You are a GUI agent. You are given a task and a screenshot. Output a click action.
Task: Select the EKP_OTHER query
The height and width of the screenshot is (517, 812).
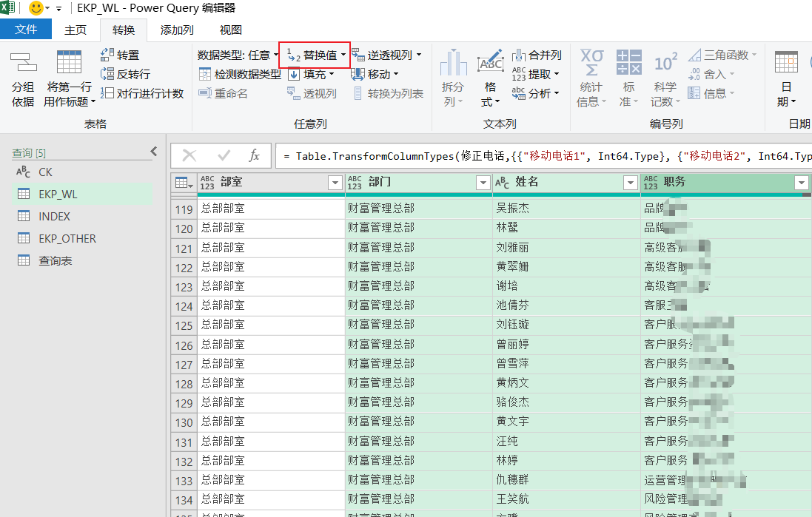pyautogui.click(x=82, y=239)
